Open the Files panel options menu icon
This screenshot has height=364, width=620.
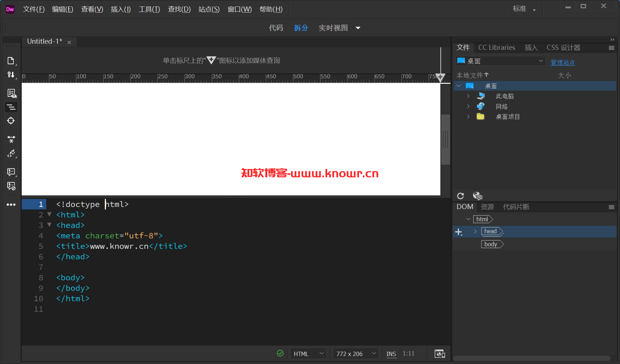point(611,48)
